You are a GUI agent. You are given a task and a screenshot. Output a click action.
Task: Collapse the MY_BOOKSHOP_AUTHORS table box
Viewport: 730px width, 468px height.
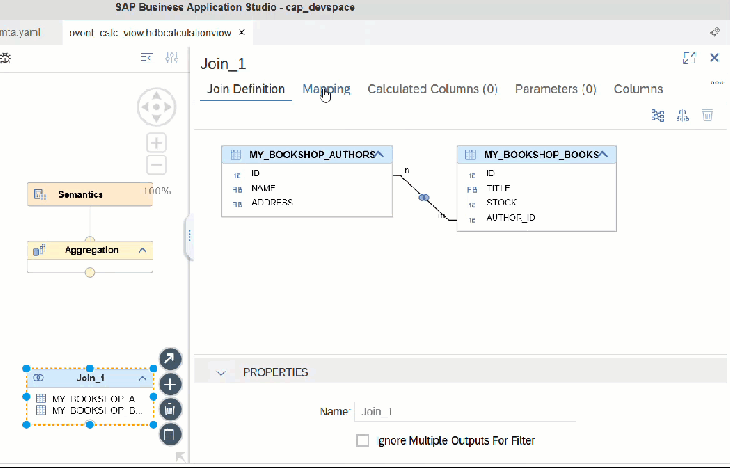(x=380, y=154)
